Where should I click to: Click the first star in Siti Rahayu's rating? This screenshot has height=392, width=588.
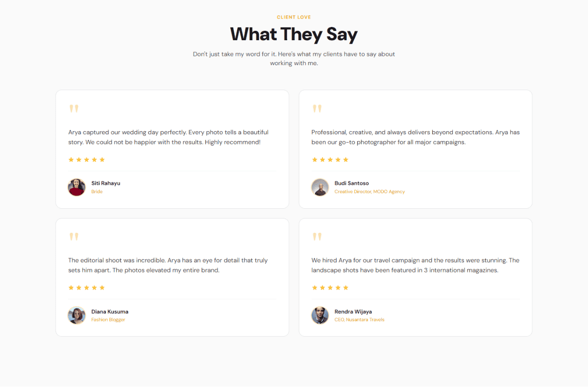pyautogui.click(x=71, y=160)
